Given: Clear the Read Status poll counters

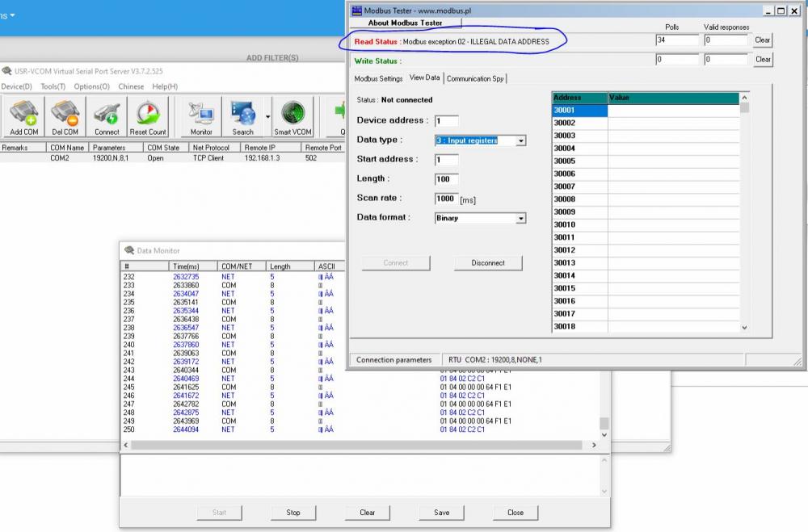Looking at the screenshot, I should [x=762, y=40].
